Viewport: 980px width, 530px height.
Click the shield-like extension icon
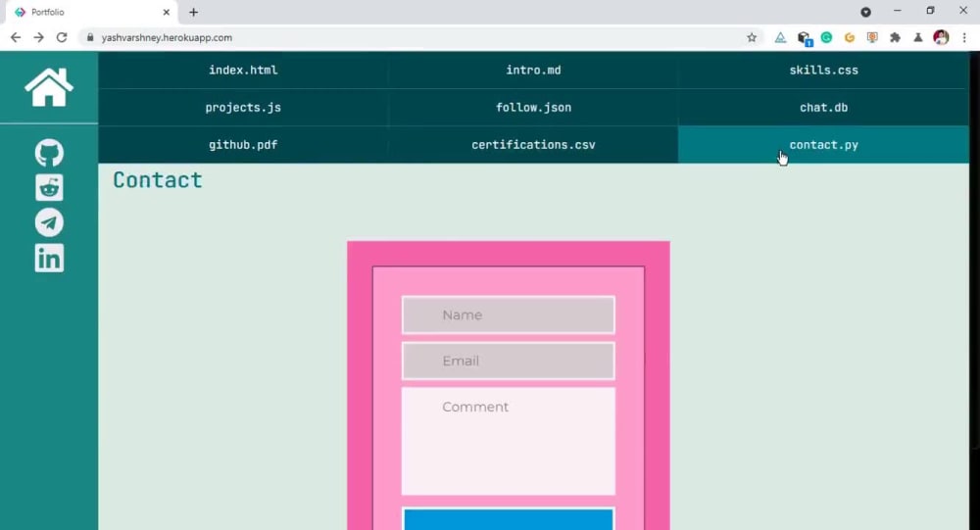tap(872, 37)
